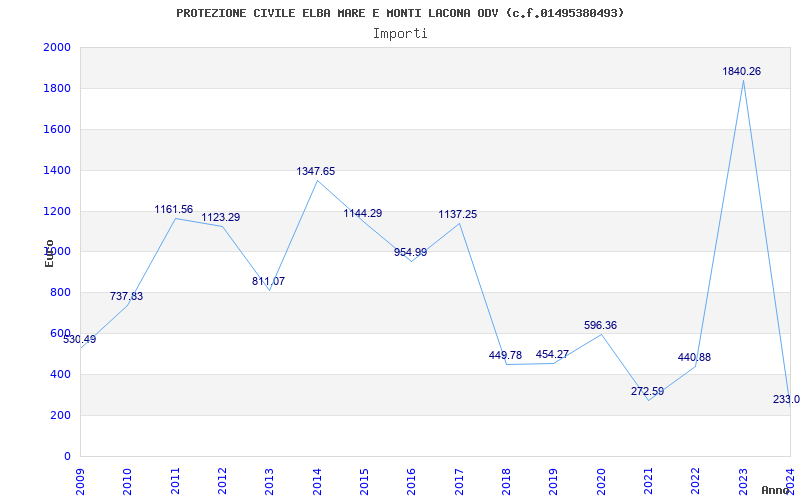The width and height of the screenshot is (800, 500).
Task: Click the x-axis year 2009
Action: [80, 482]
